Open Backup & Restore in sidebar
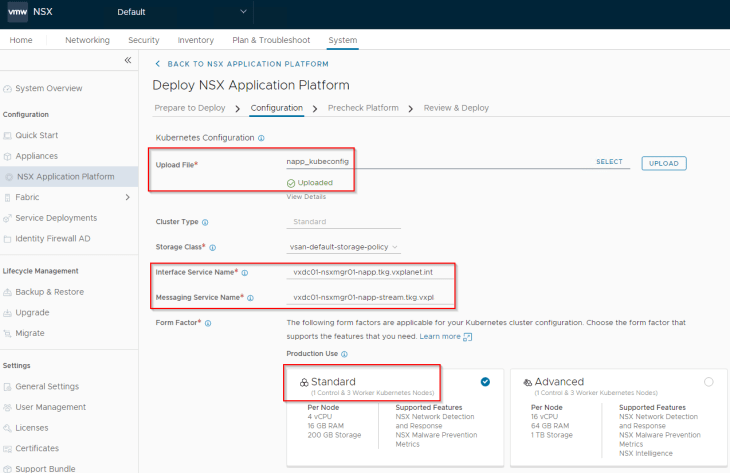 [49, 292]
